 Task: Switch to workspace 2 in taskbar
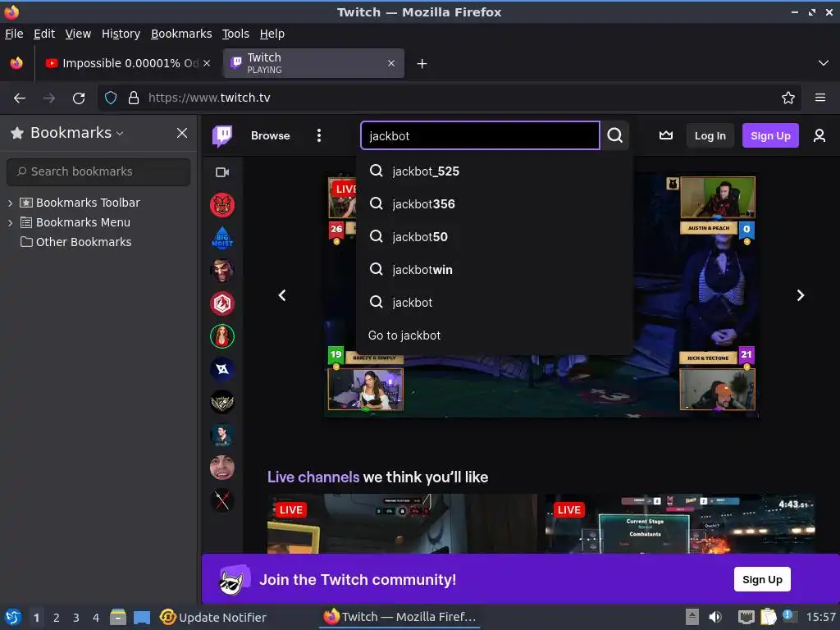pyautogui.click(x=57, y=618)
